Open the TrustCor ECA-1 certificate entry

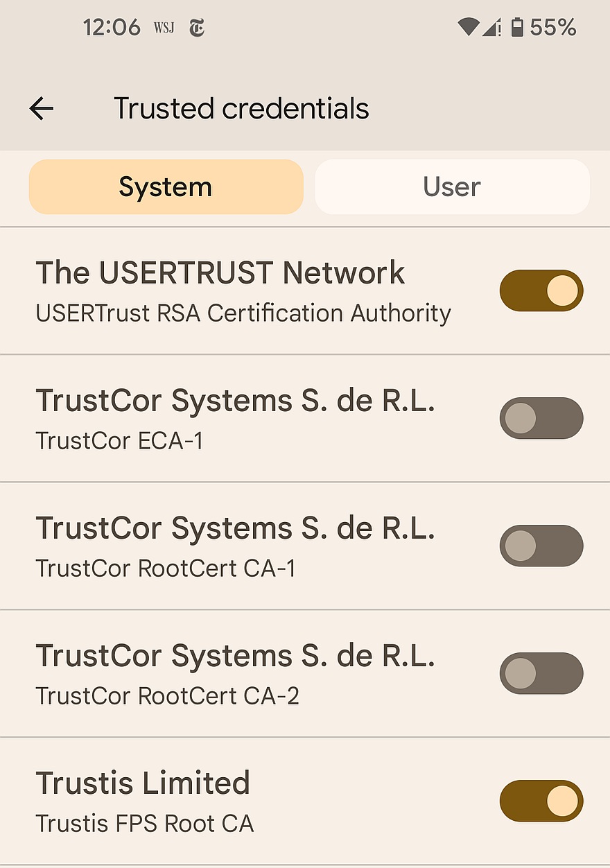click(236, 418)
